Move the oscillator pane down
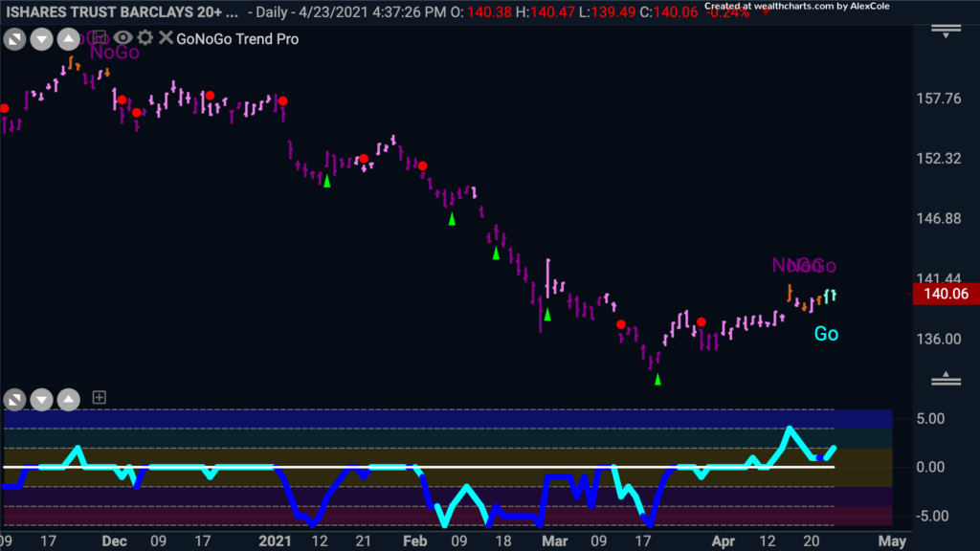The height and width of the screenshot is (551, 980). coord(41,399)
